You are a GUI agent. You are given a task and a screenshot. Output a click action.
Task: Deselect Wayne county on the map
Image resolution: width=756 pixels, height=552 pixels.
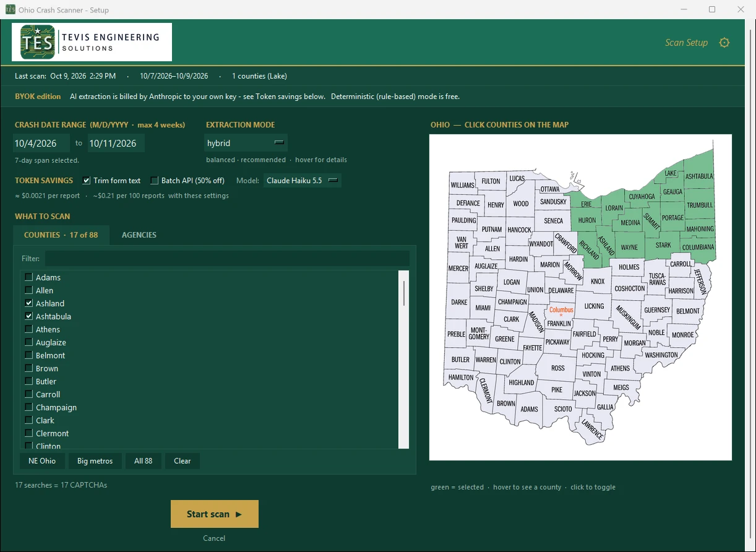[629, 248]
